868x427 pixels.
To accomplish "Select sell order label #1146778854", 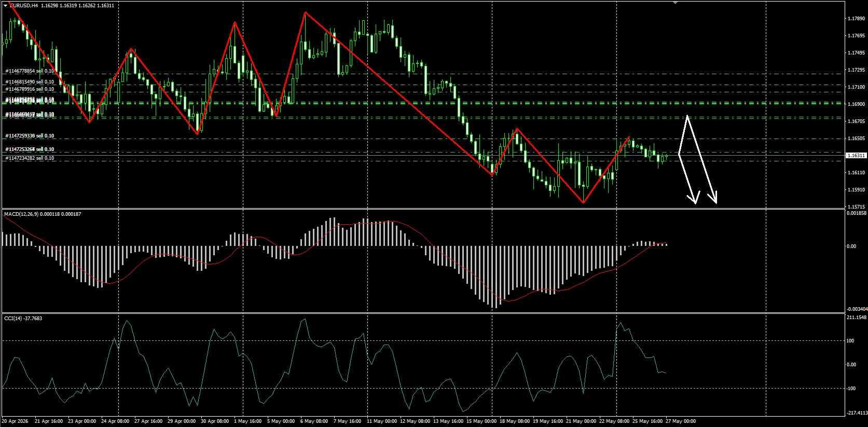I will pos(30,71).
